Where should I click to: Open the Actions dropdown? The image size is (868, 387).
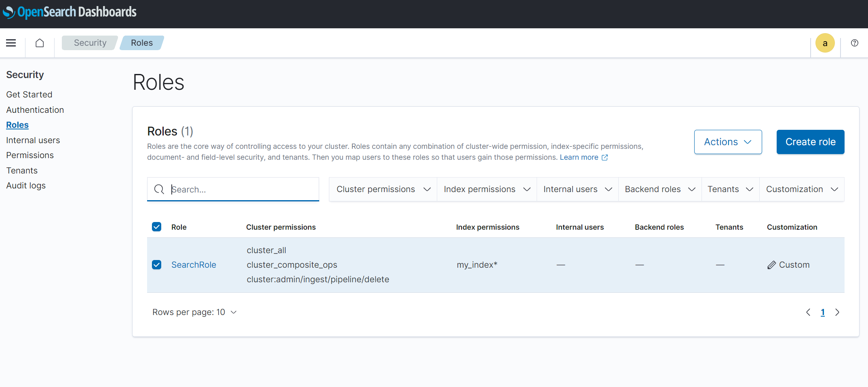728,142
